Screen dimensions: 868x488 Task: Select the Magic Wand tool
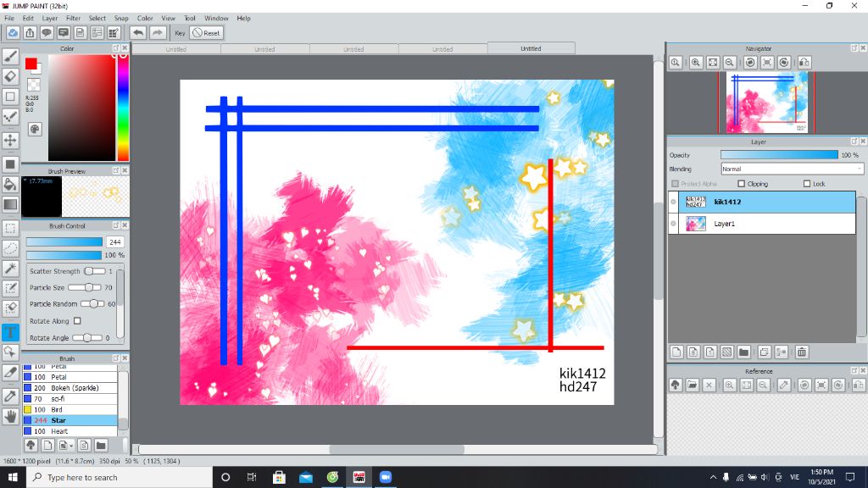tap(10, 269)
